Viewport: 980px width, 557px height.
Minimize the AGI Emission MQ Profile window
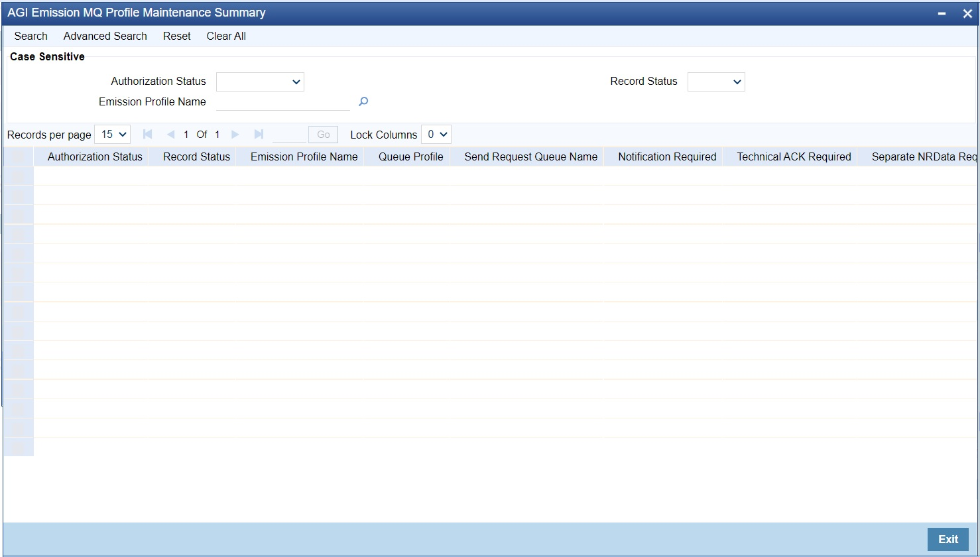[942, 13]
